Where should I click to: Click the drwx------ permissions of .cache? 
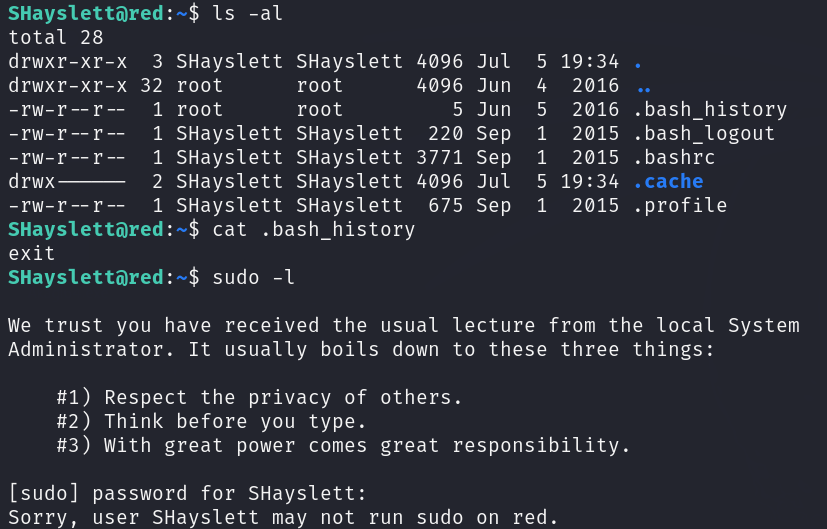tap(67, 181)
